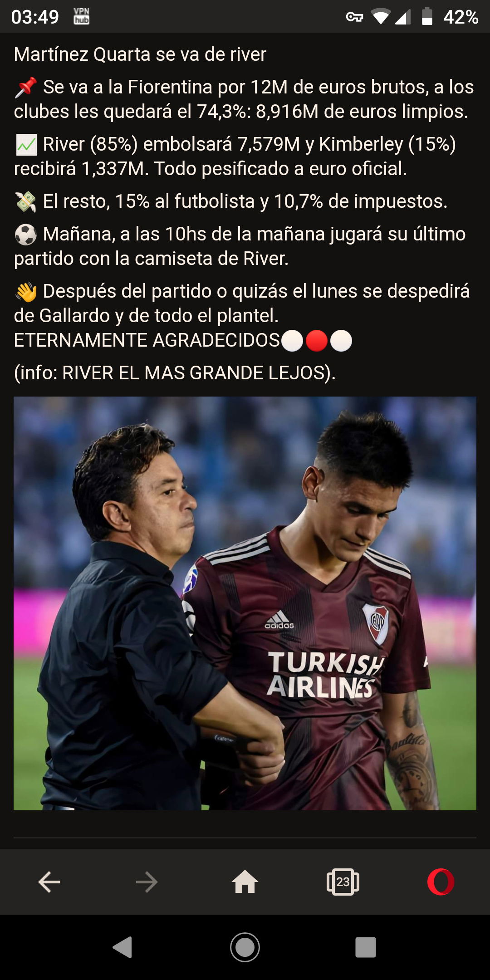This screenshot has width=490, height=980.
Task: Tap the browser forward arrow
Action: [147, 882]
